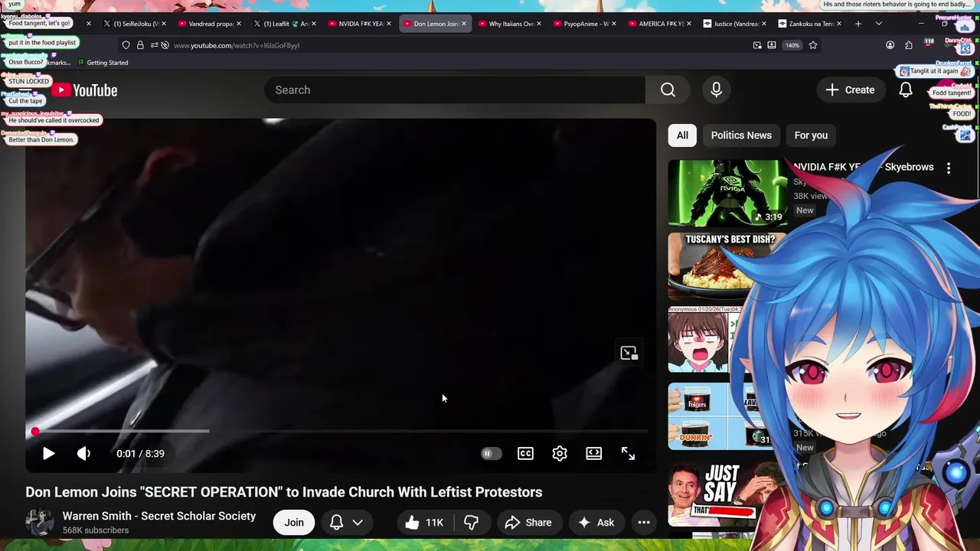
Task: Click the tracking protection shield icon
Action: (126, 45)
